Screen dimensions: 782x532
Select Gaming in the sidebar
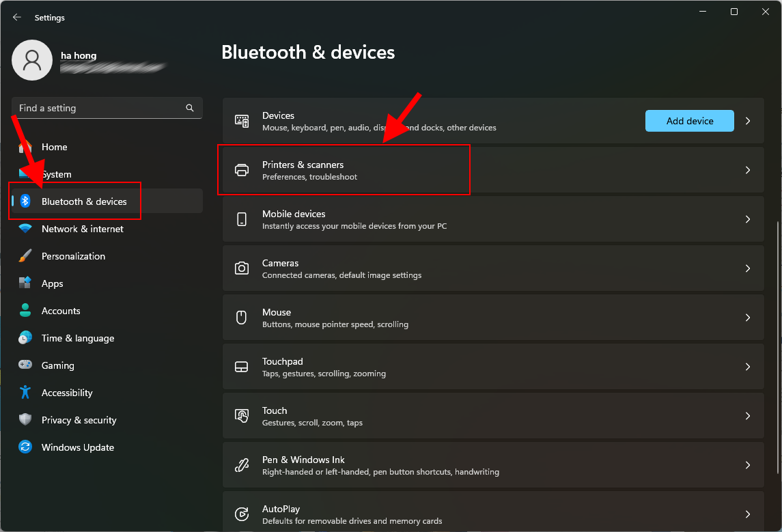pos(57,365)
